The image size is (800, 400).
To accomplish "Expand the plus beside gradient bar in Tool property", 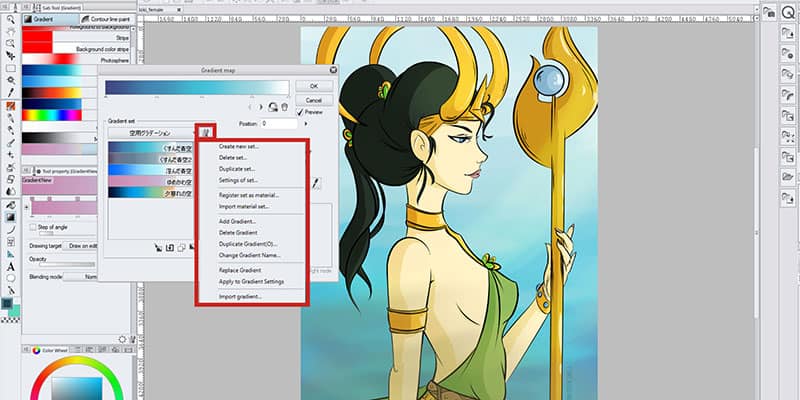I will 27,207.
